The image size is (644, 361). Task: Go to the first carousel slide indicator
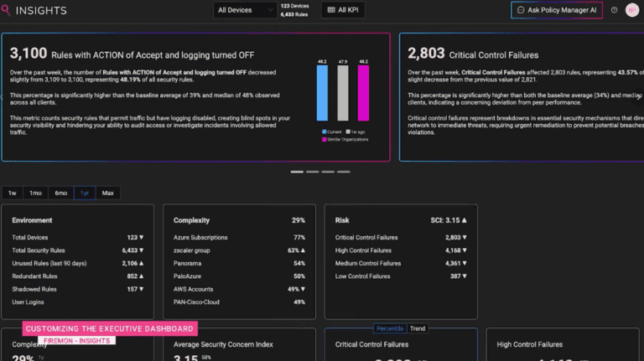297,172
